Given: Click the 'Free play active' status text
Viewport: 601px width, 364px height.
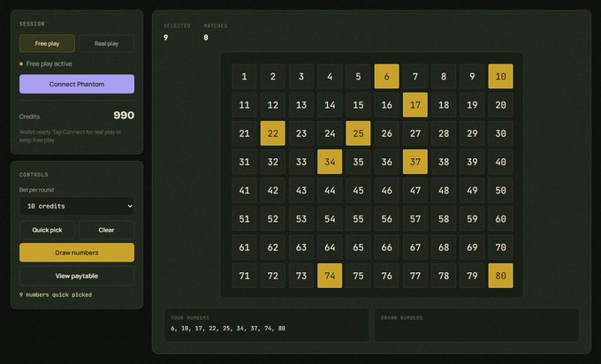Looking at the screenshot, I should [49, 64].
